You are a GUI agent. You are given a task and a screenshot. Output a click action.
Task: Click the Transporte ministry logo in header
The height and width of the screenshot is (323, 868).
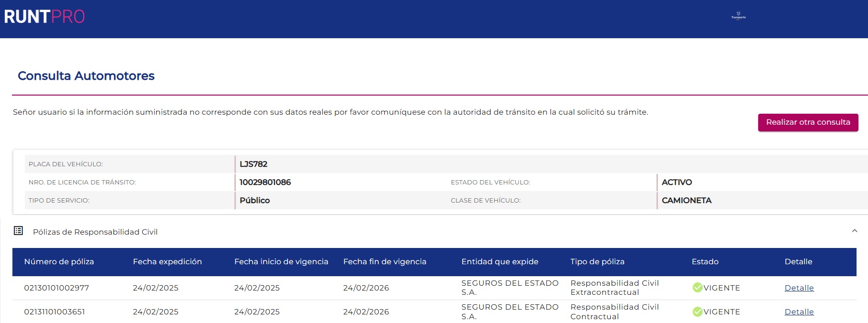pos(738,16)
